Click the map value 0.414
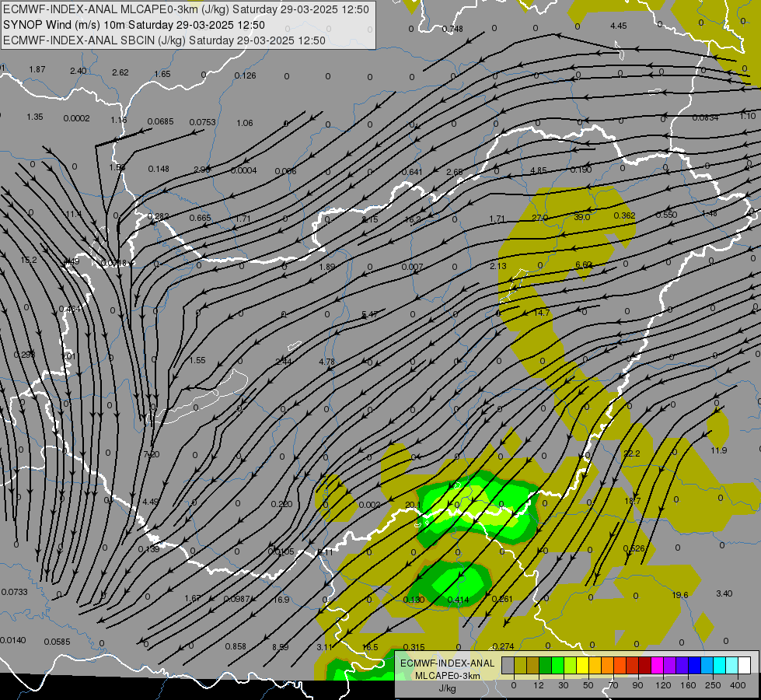 (x=458, y=600)
